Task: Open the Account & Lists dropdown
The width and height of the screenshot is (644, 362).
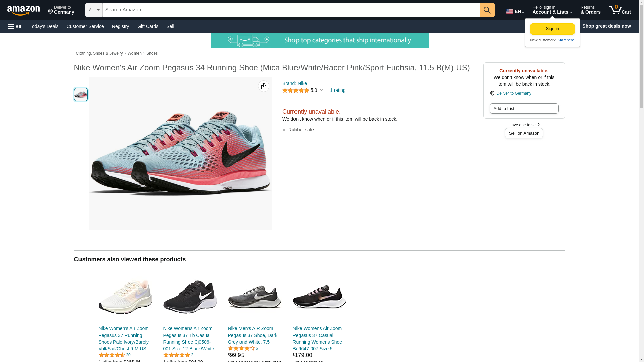Action: click(552, 10)
